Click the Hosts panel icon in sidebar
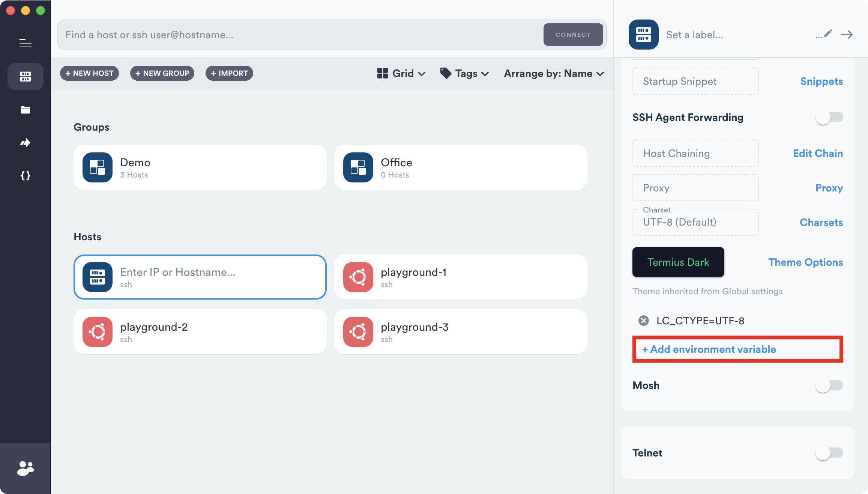This screenshot has width=868, height=494. click(25, 76)
